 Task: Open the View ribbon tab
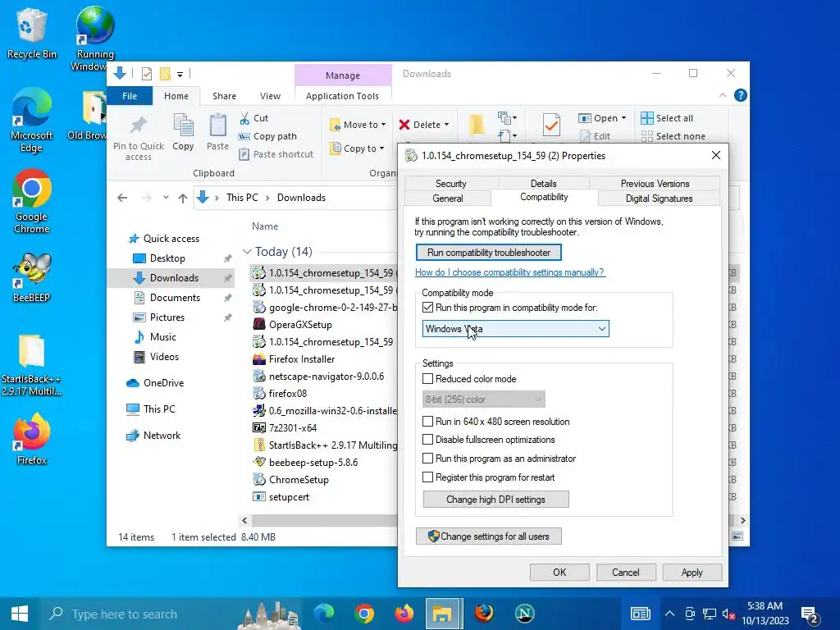point(270,96)
